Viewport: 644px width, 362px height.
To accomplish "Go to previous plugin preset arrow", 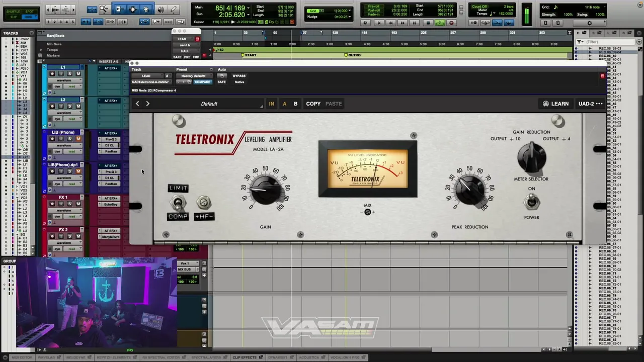I will click(137, 104).
